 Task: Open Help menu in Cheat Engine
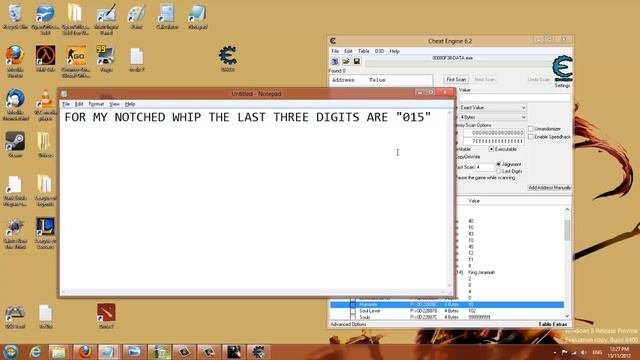click(394, 51)
